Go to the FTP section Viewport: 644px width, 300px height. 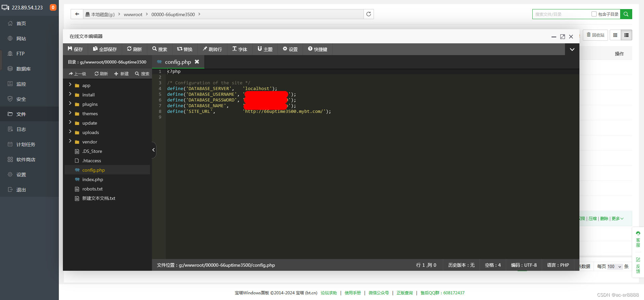point(20,54)
